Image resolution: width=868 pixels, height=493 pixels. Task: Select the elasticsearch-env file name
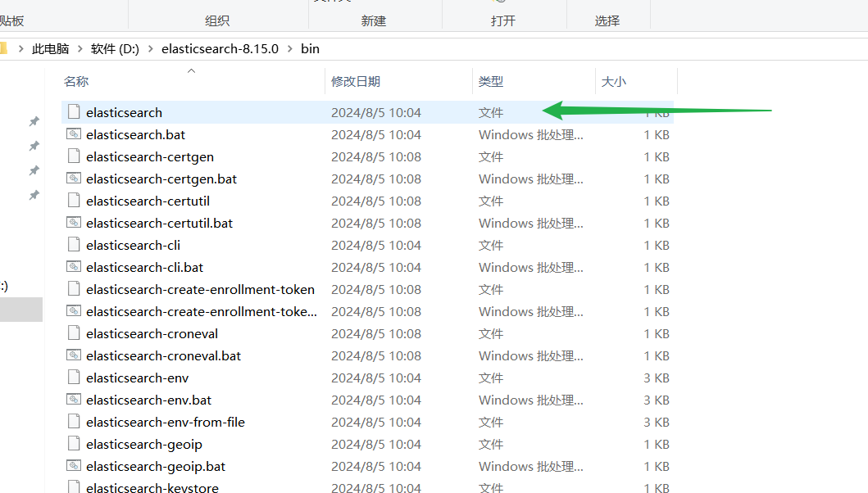click(137, 378)
